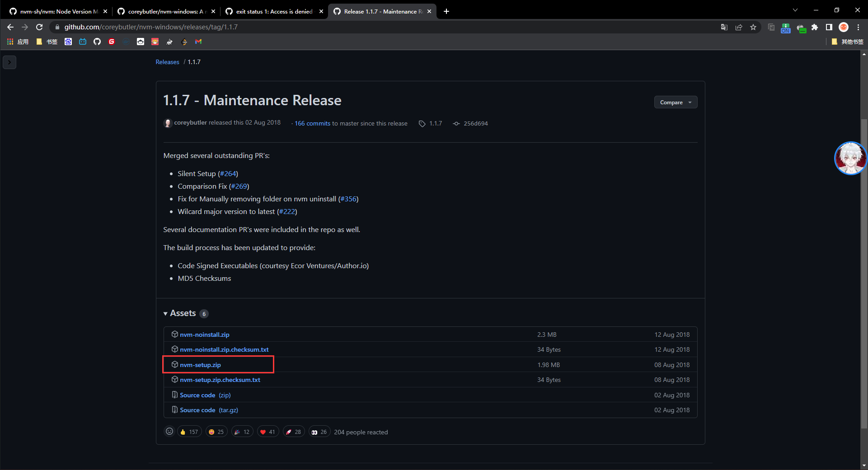868x470 pixels.
Task: Open the Bilibili bookmark icon
Action: 83,42
